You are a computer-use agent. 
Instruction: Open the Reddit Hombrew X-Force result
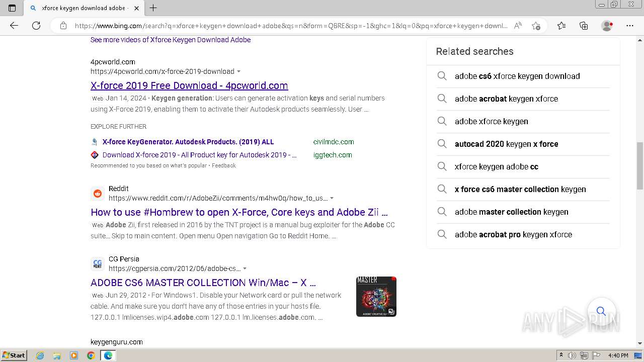[239, 212]
